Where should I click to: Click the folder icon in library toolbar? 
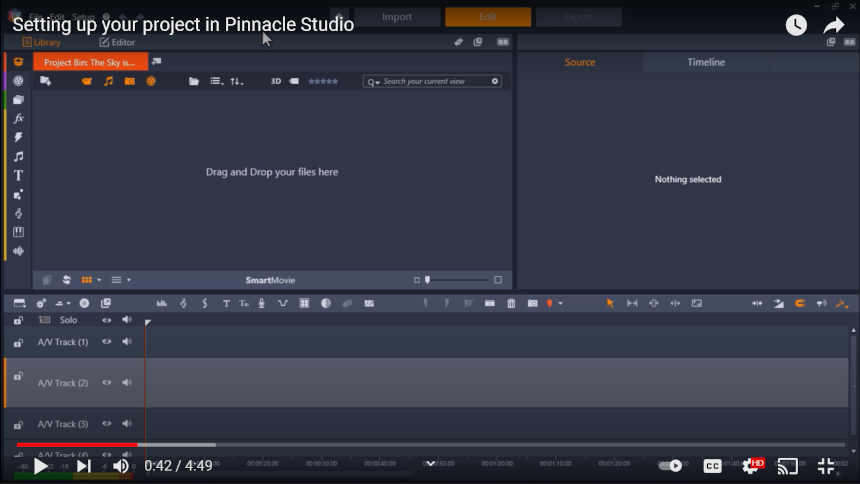[x=194, y=81]
